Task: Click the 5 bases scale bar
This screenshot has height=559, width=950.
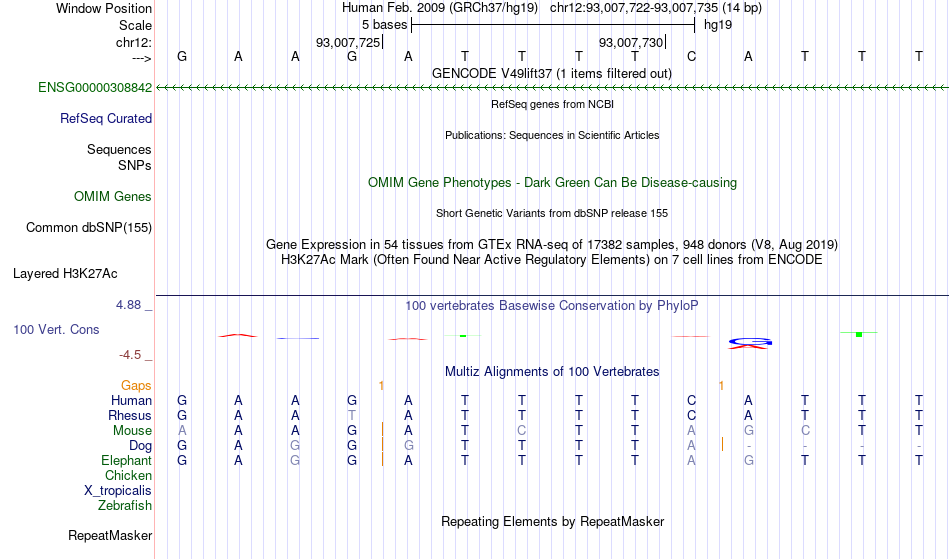Action: 553,25
